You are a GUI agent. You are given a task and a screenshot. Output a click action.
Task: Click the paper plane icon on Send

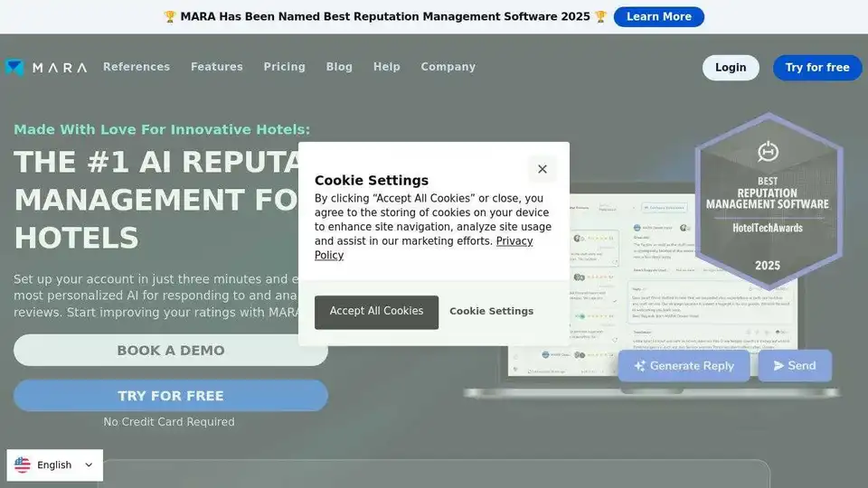point(778,366)
